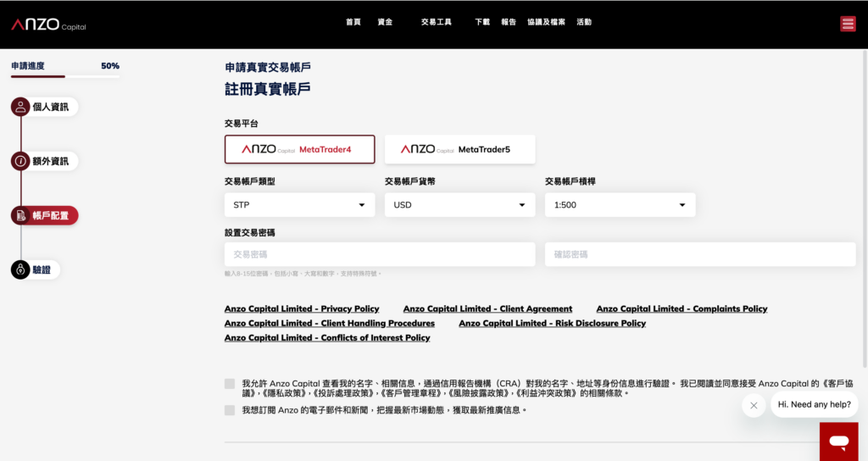Open the red hamburger menu icon
Viewport: 868px width, 461px height.
tap(848, 24)
